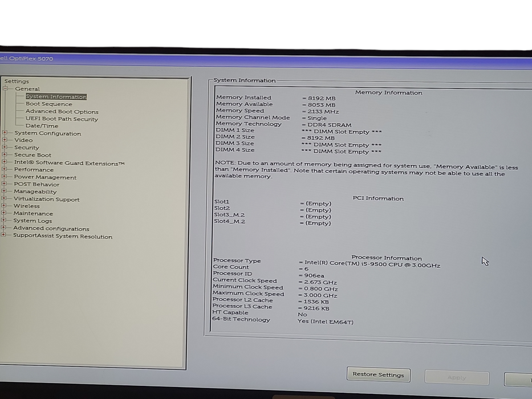Open Advanced Boot Options
This screenshot has width=532, height=399.
pyautogui.click(x=62, y=111)
